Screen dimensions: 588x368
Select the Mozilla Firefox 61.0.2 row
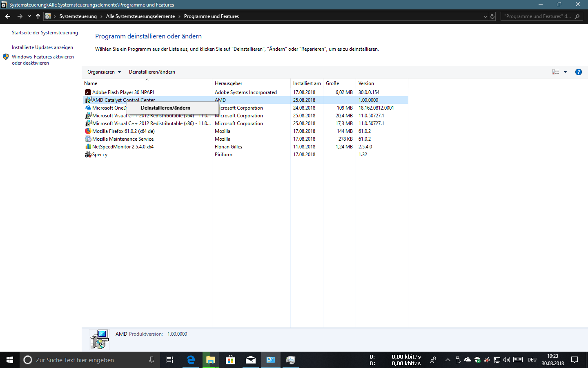[x=245, y=131]
